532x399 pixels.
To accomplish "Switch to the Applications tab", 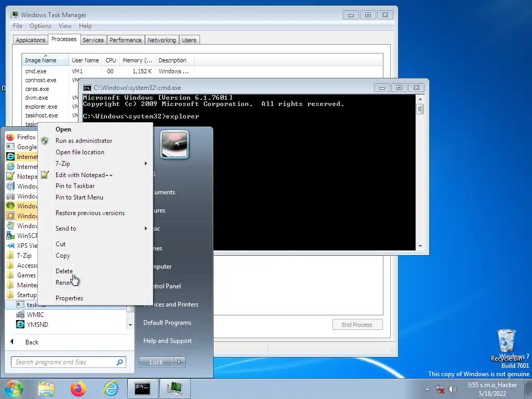I will pyautogui.click(x=31, y=40).
